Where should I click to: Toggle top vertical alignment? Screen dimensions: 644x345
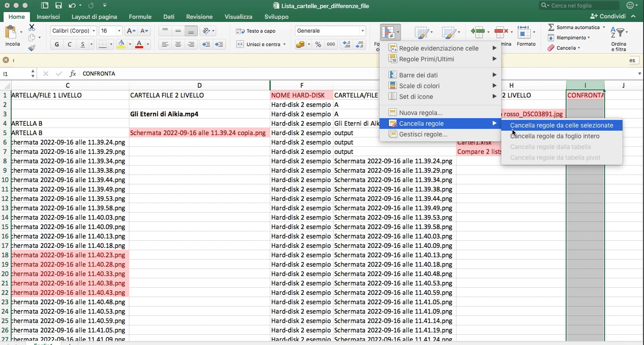tap(165, 31)
